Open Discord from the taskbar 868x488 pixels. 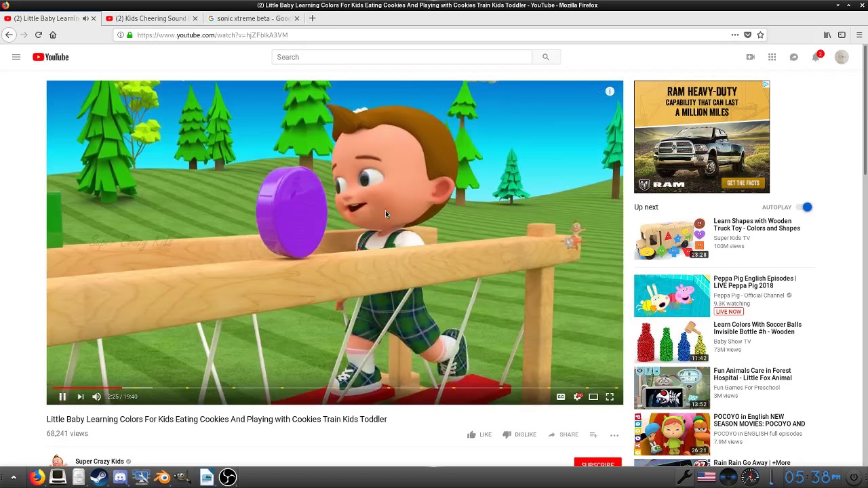pyautogui.click(x=120, y=477)
